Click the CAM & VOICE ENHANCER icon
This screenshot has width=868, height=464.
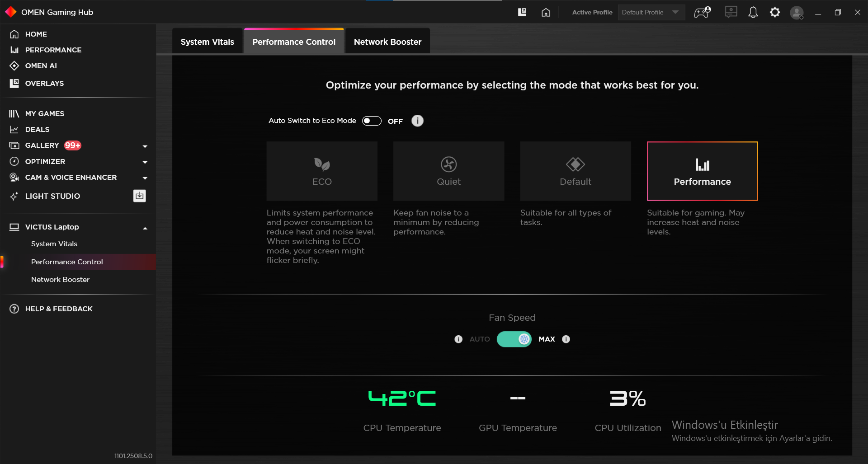(14, 177)
